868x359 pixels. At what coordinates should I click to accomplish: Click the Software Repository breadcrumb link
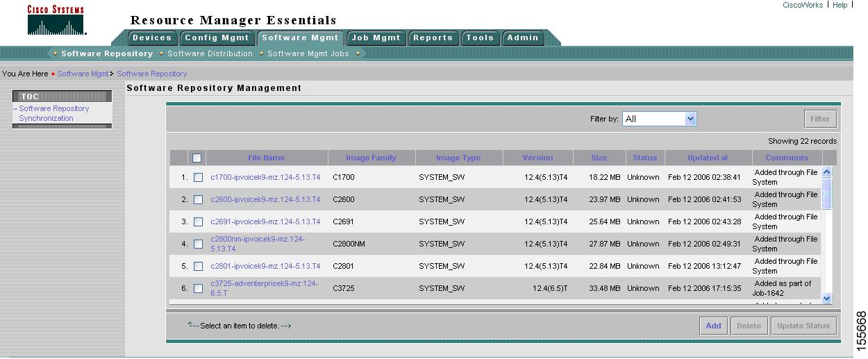[151, 74]
